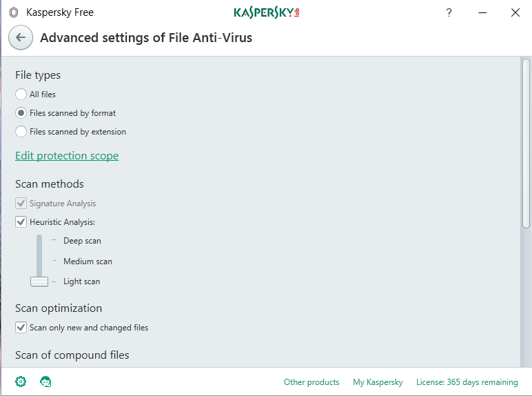Click the Kaspersky shield icon in title bar
This screenshot has height=396, width=532.
14,12
